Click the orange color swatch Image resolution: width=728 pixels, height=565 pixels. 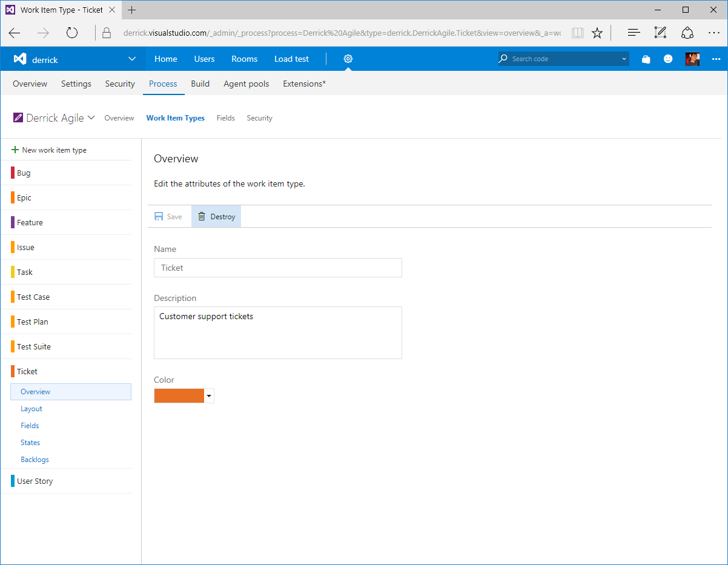coord(179,396)
